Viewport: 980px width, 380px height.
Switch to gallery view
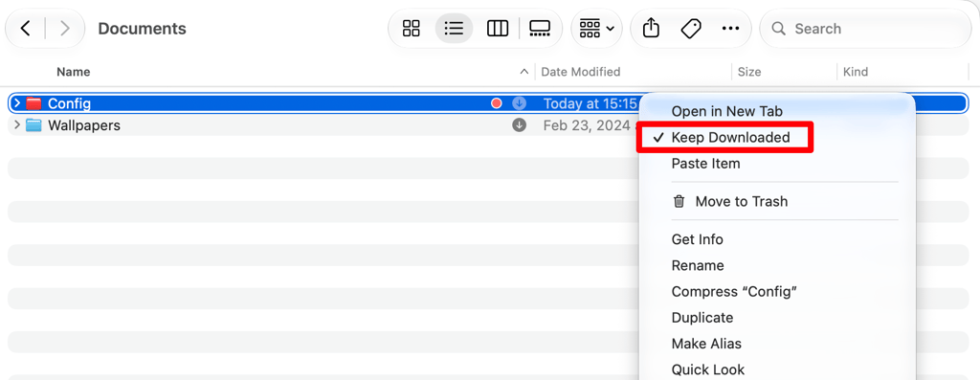coord(540,28)
